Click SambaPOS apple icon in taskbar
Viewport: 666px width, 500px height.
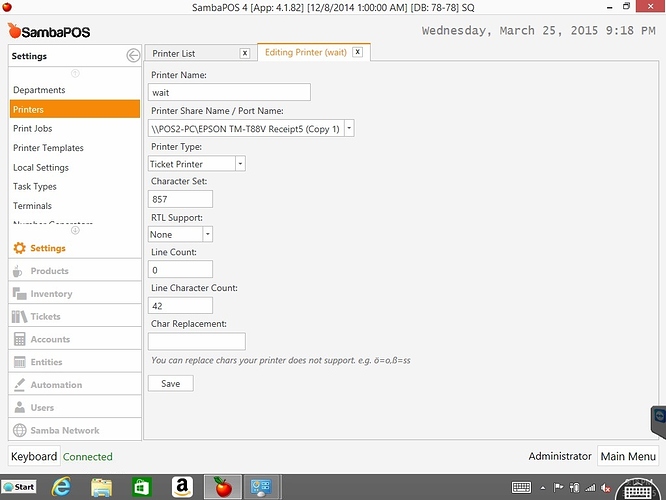(223, 487)
